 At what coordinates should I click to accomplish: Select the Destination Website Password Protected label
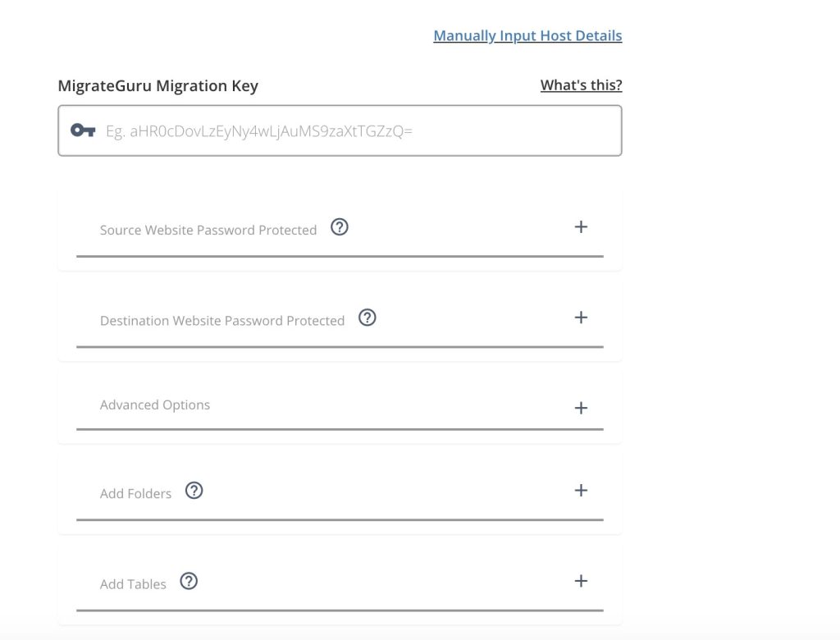click(222, 321)
